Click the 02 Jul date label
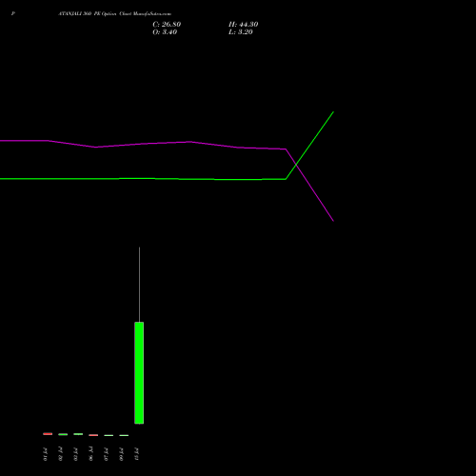The width and height of the screenshot is (476, 476). tap(60, 454)
